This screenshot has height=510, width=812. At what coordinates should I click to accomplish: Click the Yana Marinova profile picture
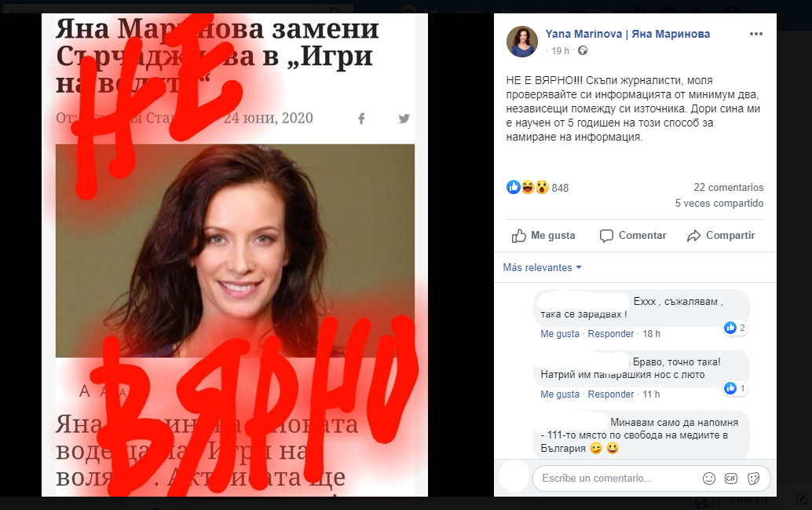pyautogui.click(x=522, y=42)
